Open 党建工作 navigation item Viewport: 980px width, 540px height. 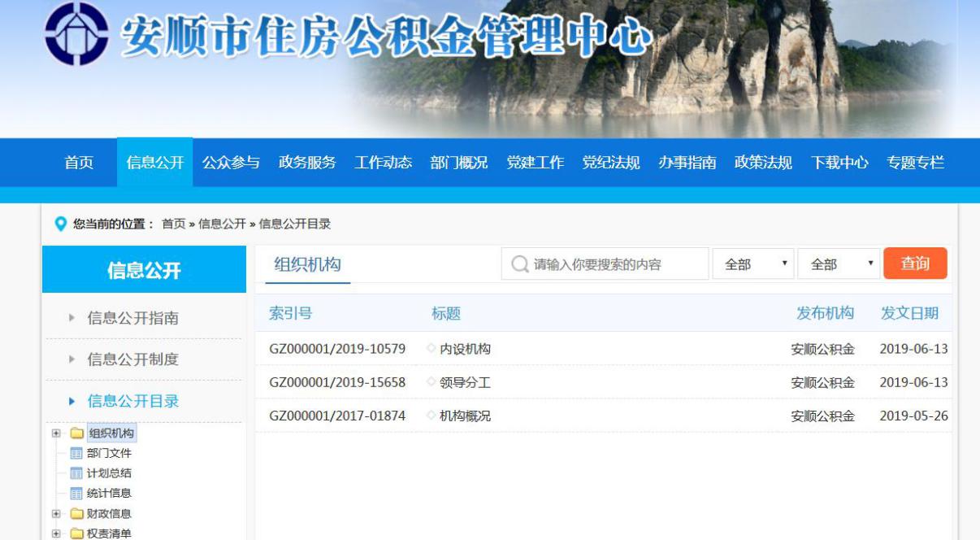[535, 163]
